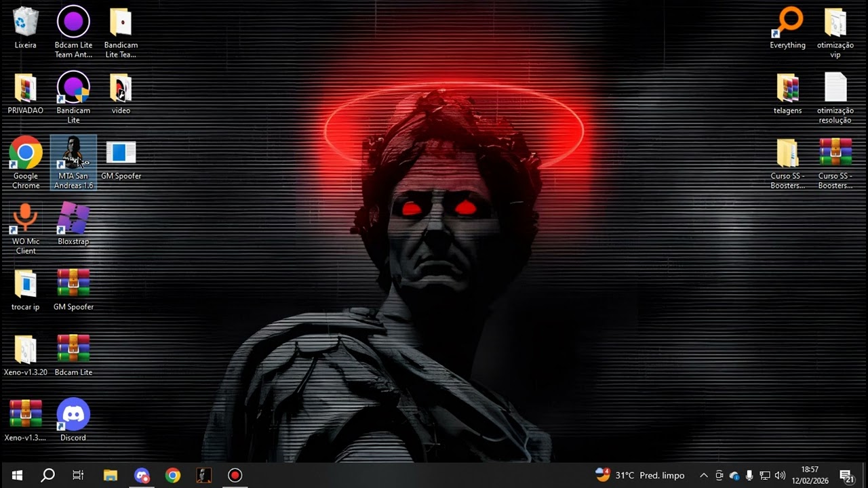The width and height of the screenshot is (868, 488).
Task: Open network settings tray icon
Action: coord(764,475)
